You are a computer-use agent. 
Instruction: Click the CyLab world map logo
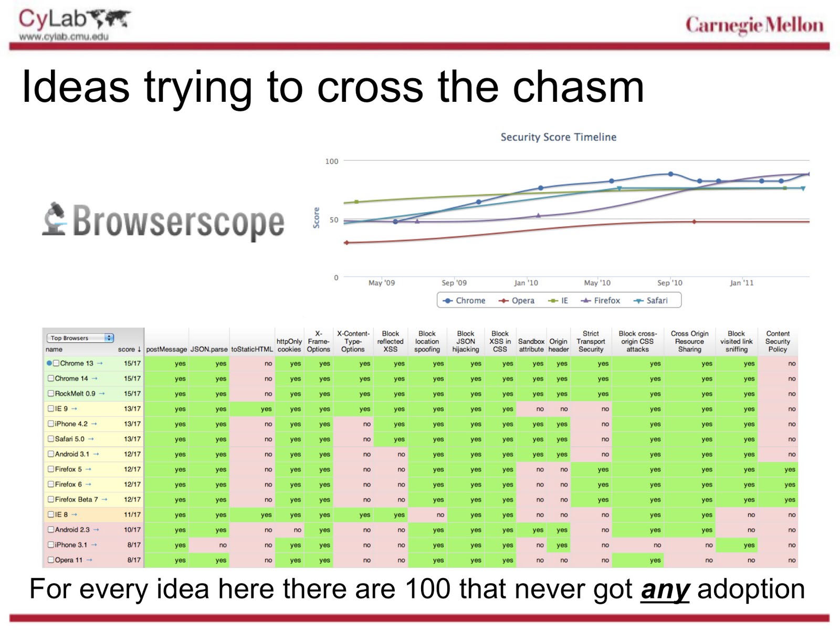pyautogui.click(x=110, y=19)
